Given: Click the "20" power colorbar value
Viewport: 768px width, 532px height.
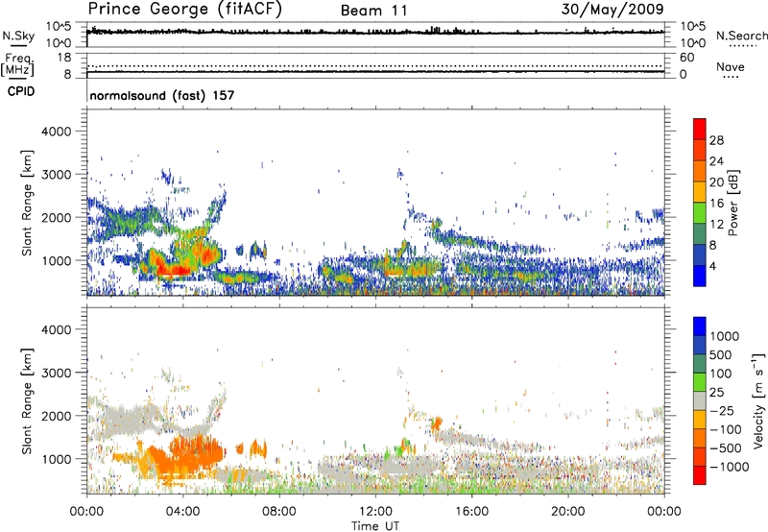Looking at the screenshot, I should tap(716, 182).
